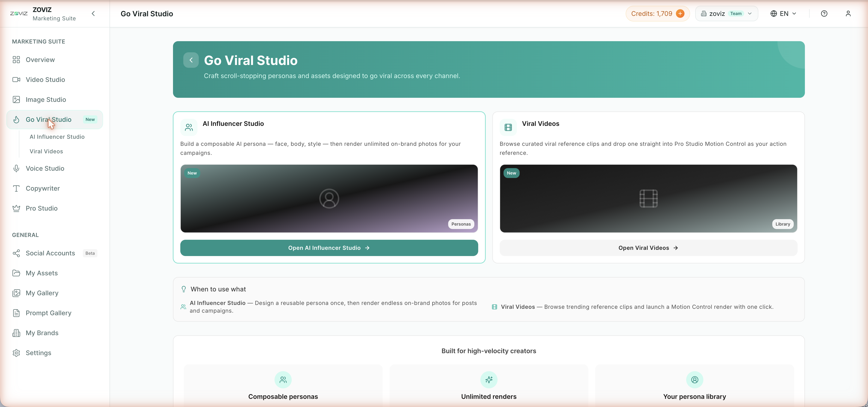Screen dimensions: 868x407
Task: Click the Composable personas feature icon
Action: pos(283,380)
